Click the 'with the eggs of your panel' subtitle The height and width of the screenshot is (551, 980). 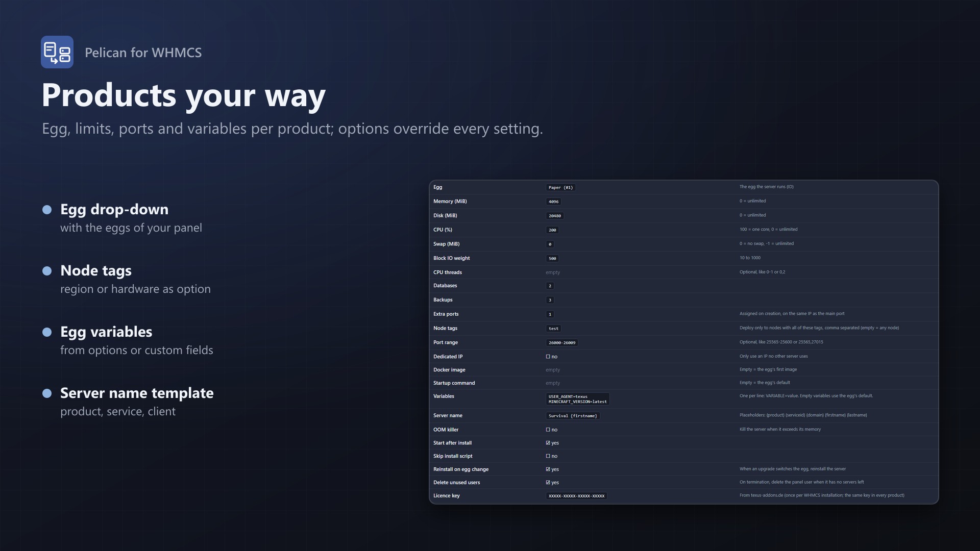(x=131, y=228)
